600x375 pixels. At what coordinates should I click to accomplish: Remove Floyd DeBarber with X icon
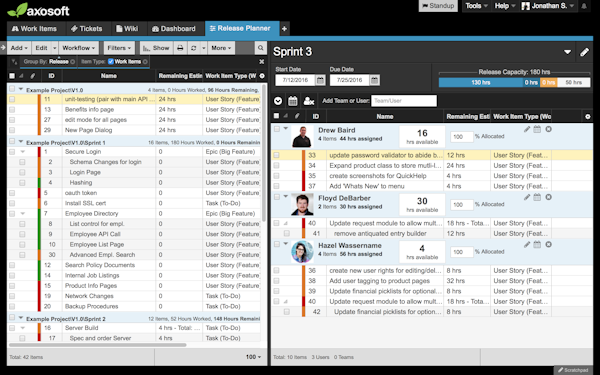(x=548, y=197)
